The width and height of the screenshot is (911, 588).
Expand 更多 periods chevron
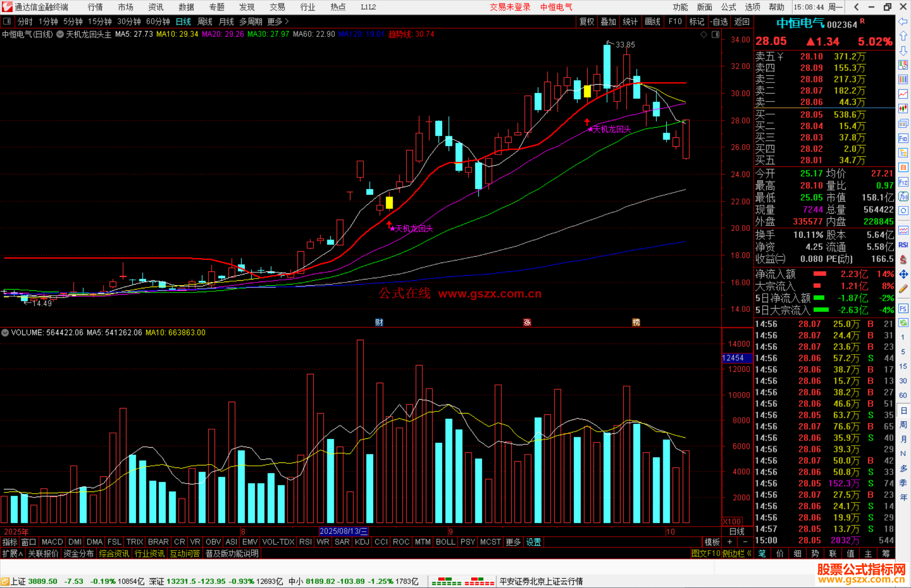click(x=287, y=21)
